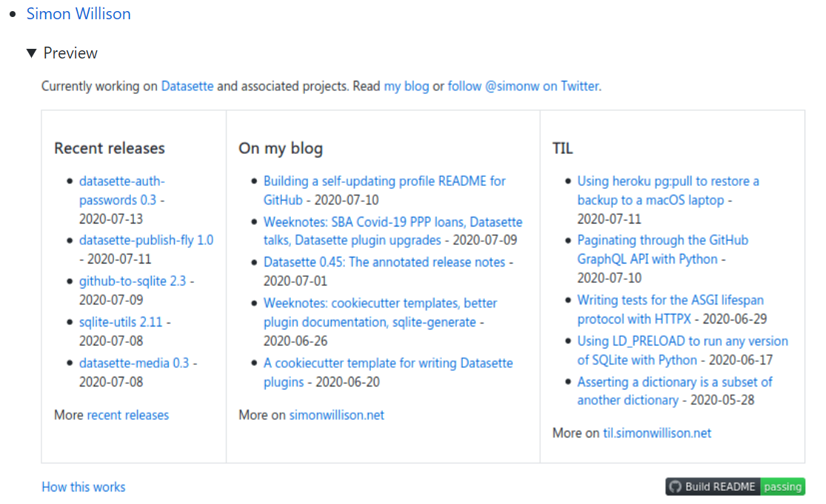Collapse the Preview disclosure triangle
Viewport: 826px width, 504px height.
[32, 53]
